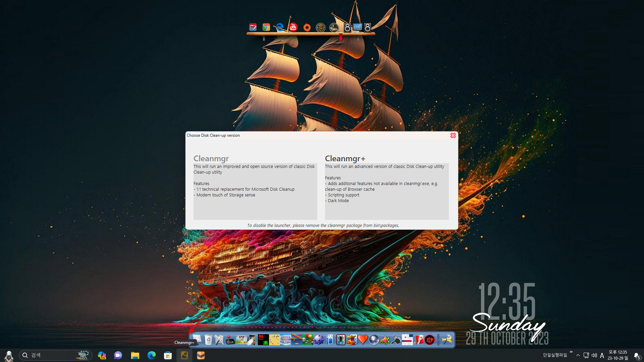Launch the eye crosshair game icon on shelf
644x362 pixels.
click(x=321, y=27)
